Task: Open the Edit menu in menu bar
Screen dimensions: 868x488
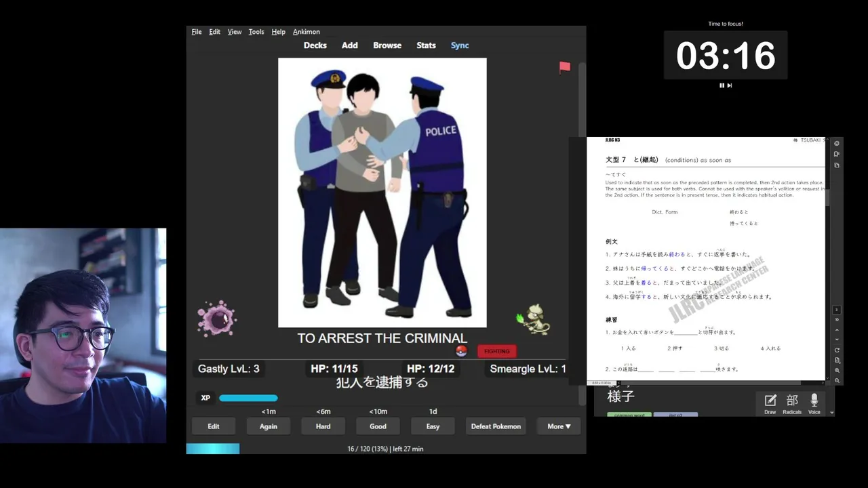Action: [214, 32]
